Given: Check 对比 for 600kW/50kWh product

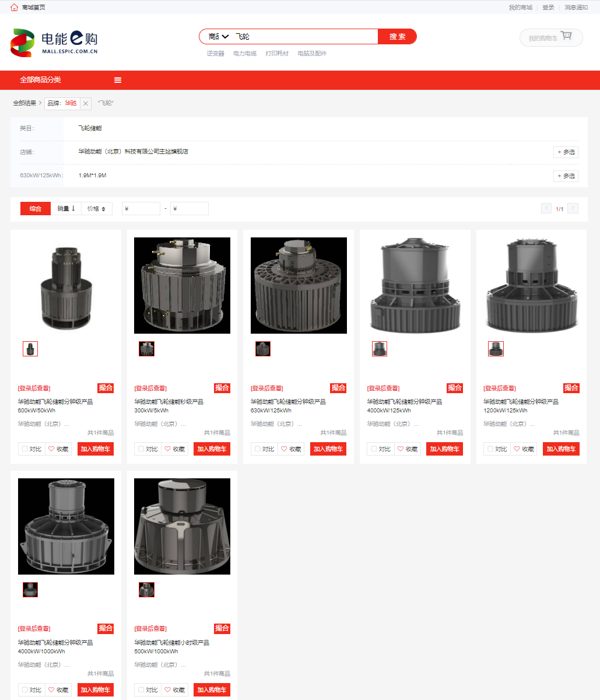Looking at the screenshot, I should click(24, 449).
